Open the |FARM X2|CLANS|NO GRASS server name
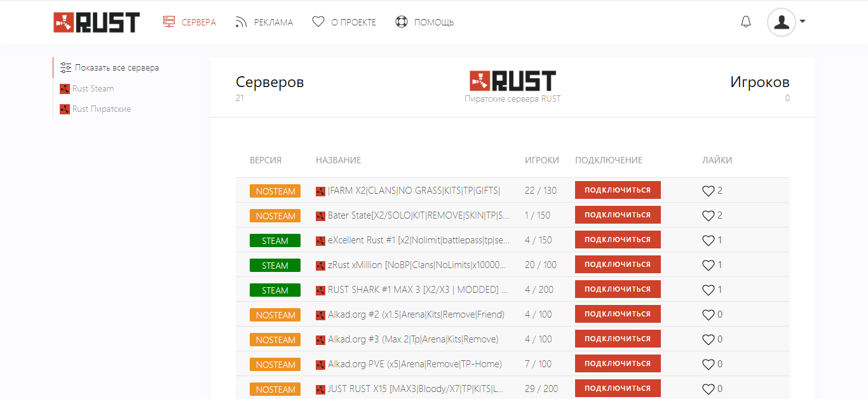The width and height of the screenshot is (868, 399). (x=414, y=191)
